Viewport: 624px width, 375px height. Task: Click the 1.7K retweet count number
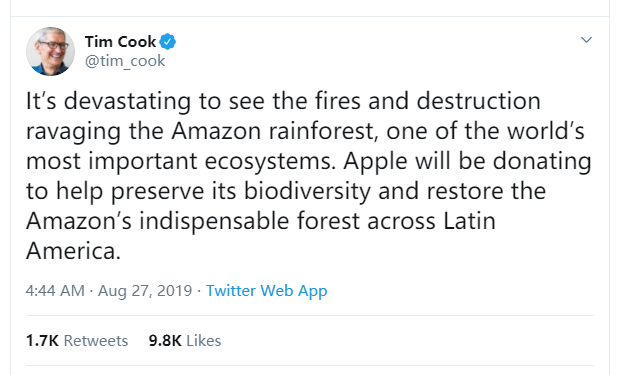(x=42, y=341)
